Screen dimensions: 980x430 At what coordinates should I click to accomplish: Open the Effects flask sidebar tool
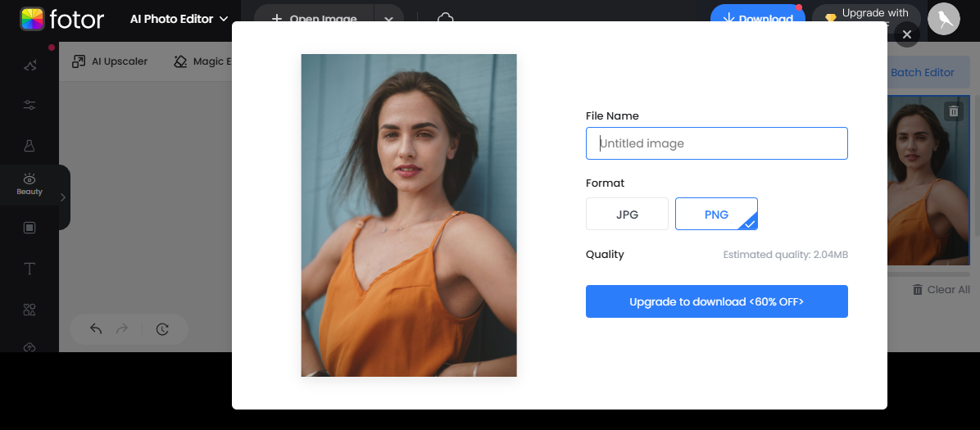pos(29,146)
